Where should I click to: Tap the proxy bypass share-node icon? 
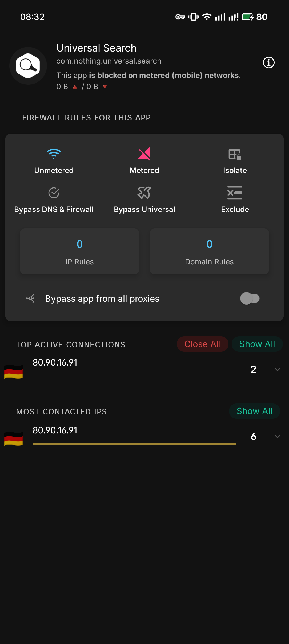(30, 298)
